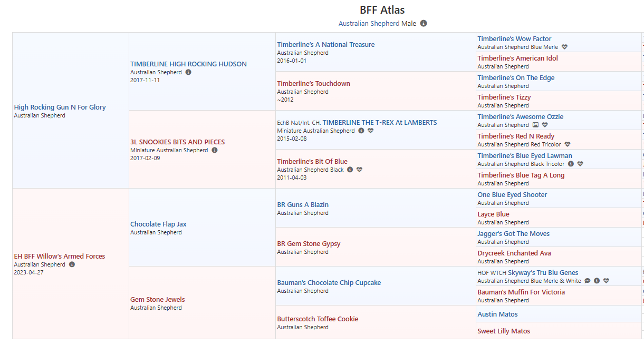Open Chocolate Flap Jax profile link
Image resolution: width=644 pixels, height=345 pixels.
(158, 224)
